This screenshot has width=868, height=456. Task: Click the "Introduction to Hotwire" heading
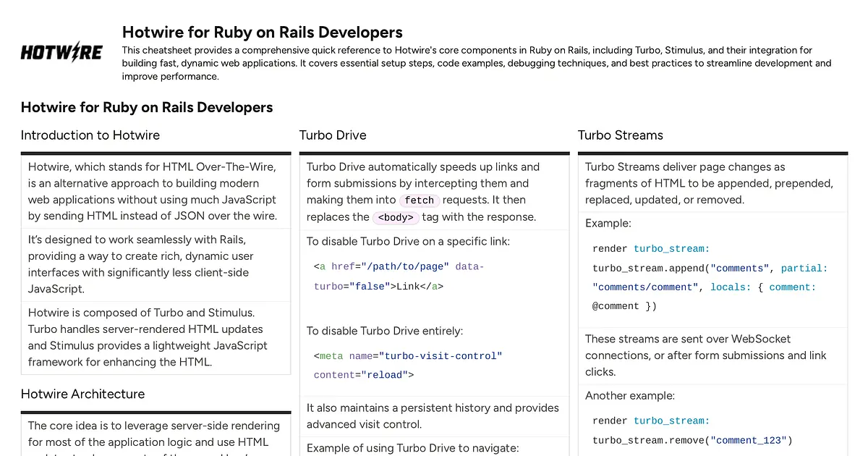90,135
